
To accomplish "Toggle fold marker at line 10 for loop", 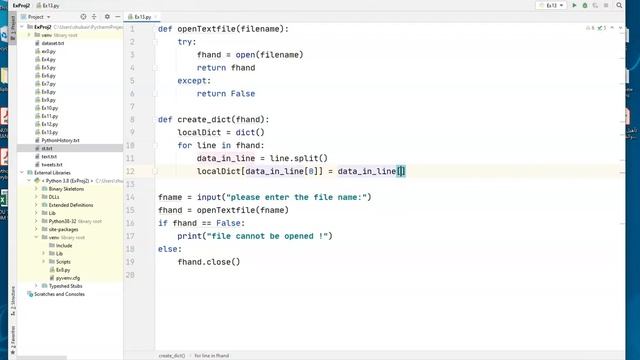I will (x=155, y=145).
